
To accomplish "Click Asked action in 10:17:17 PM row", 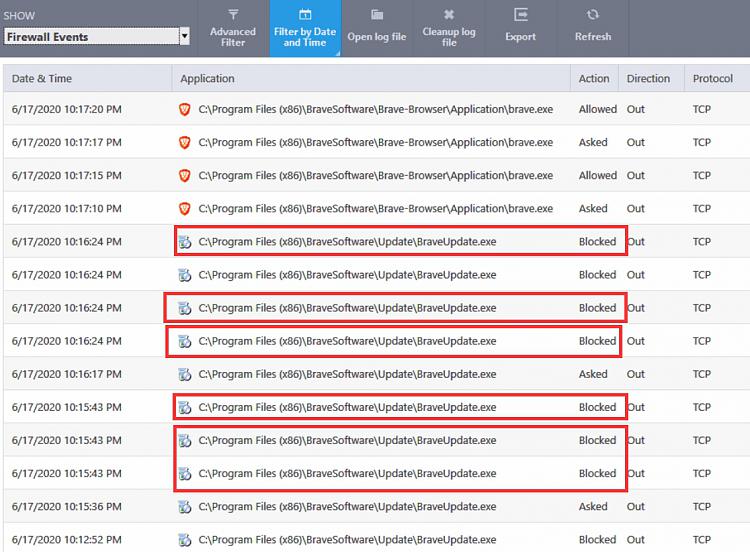I will (593, 143).
